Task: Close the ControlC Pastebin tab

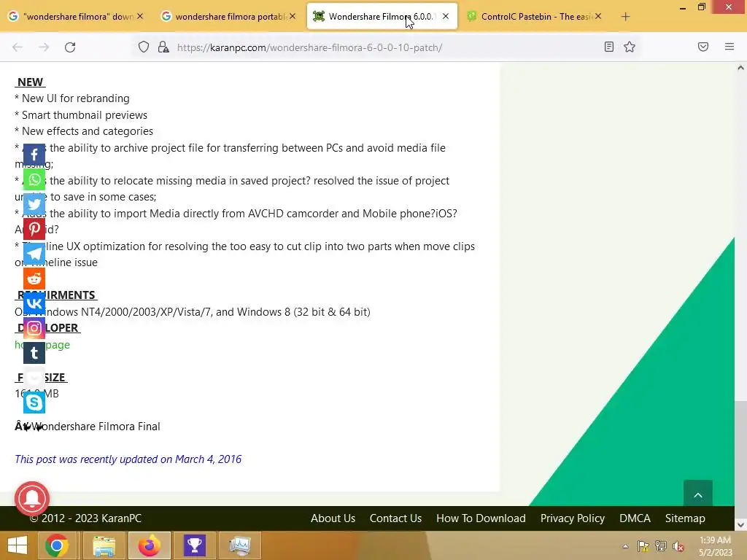Action: (598, 16)
